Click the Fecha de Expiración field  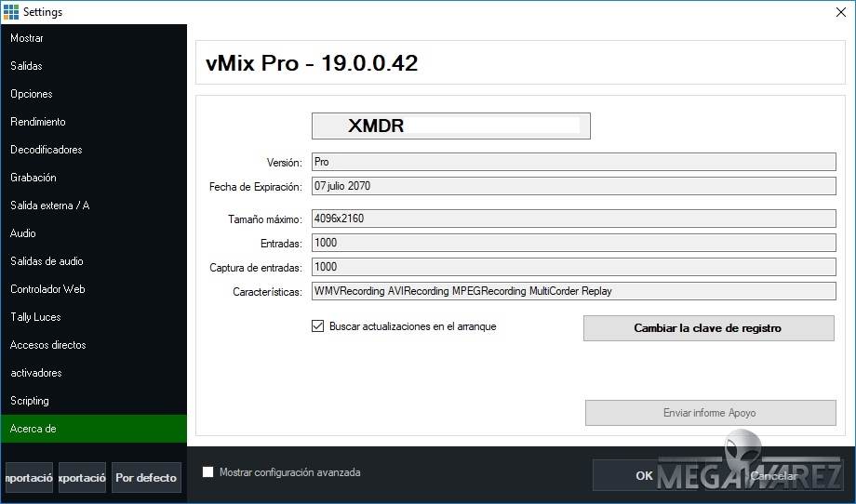pos(574,186)
